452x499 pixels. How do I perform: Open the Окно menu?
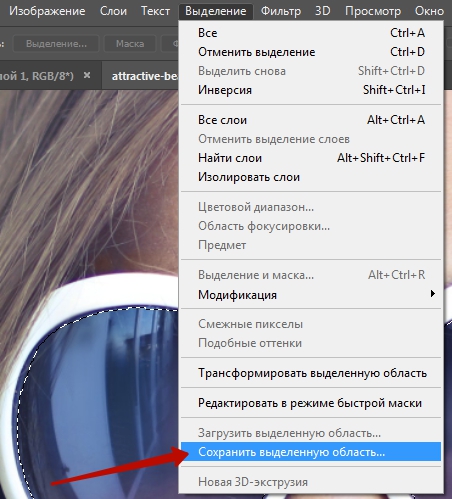429,11
